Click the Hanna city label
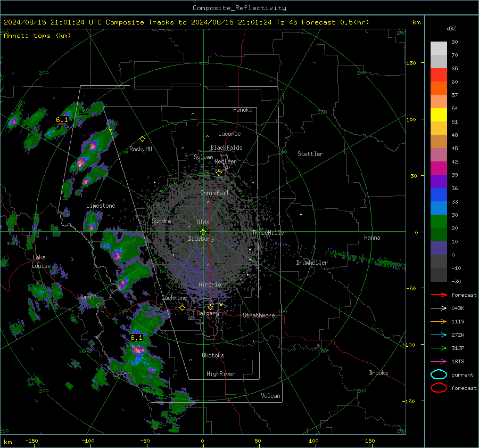This screenshot has width=479, height=448. [x=372, y=238]
